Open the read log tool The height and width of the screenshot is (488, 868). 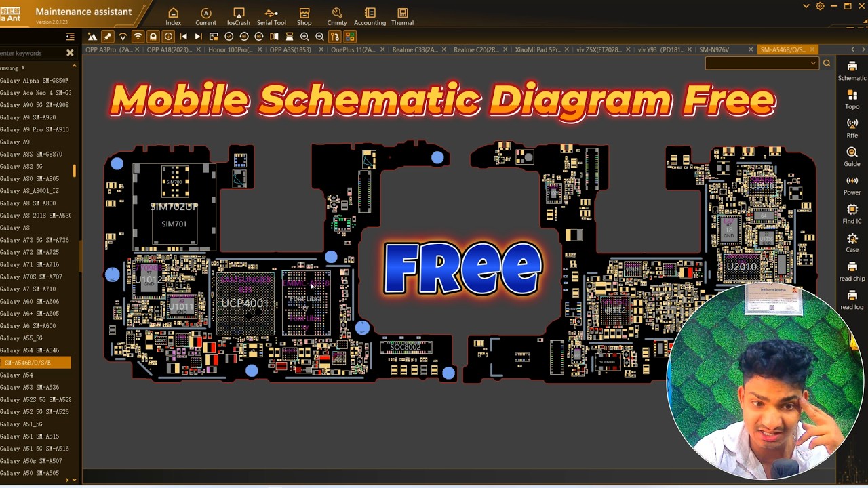click(852, 300)
